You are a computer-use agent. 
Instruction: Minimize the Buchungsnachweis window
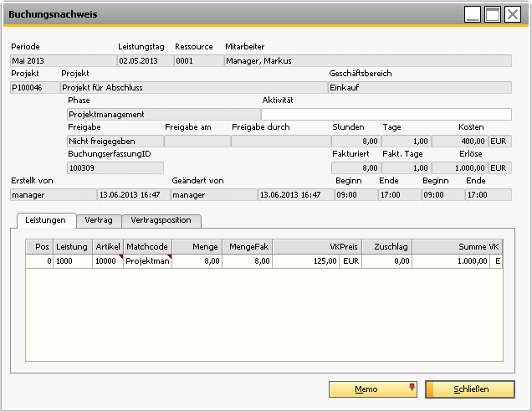pyautogui.click(x=473, y=14)
